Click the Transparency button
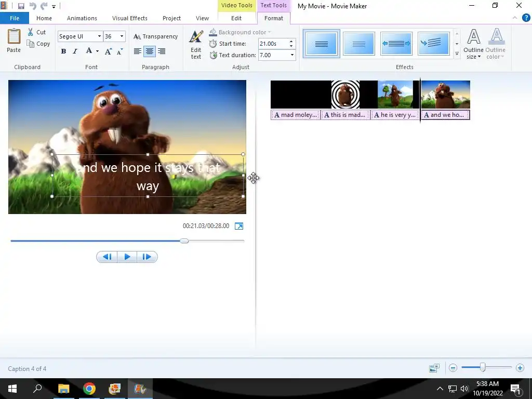 click(155, 36)
